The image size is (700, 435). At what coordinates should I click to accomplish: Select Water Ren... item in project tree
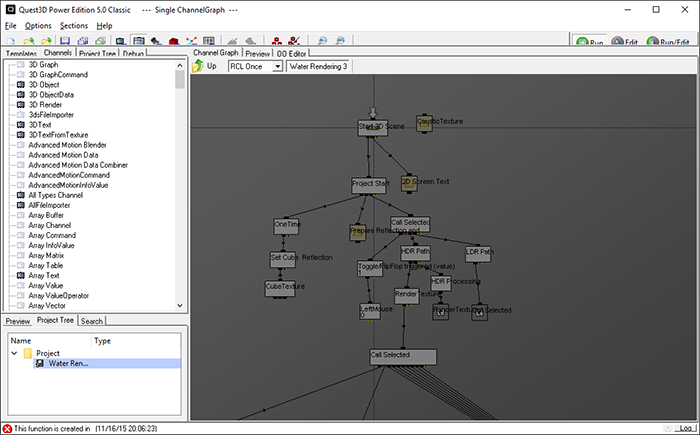[68, 363]
